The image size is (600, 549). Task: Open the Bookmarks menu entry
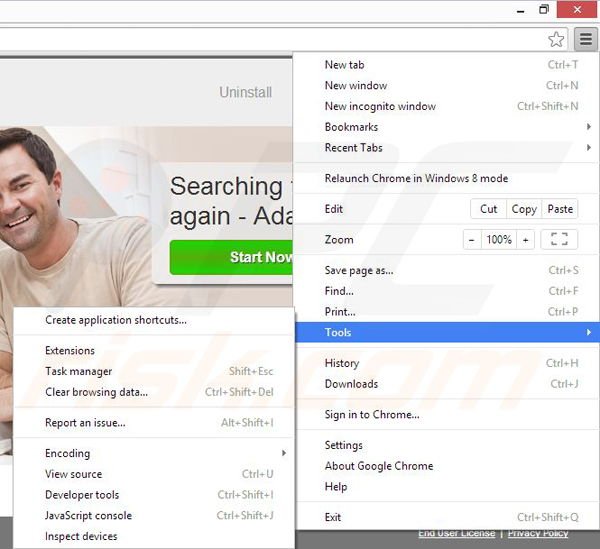tap(446, 127)
